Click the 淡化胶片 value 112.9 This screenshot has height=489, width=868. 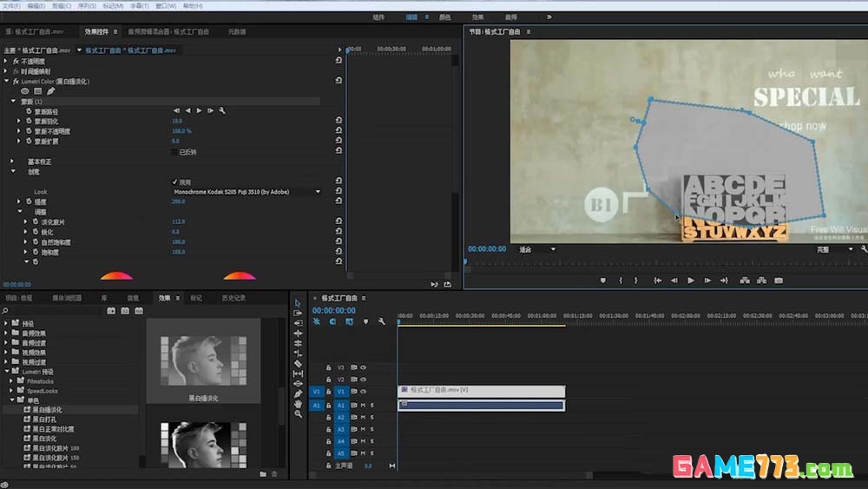coord(179,221)
